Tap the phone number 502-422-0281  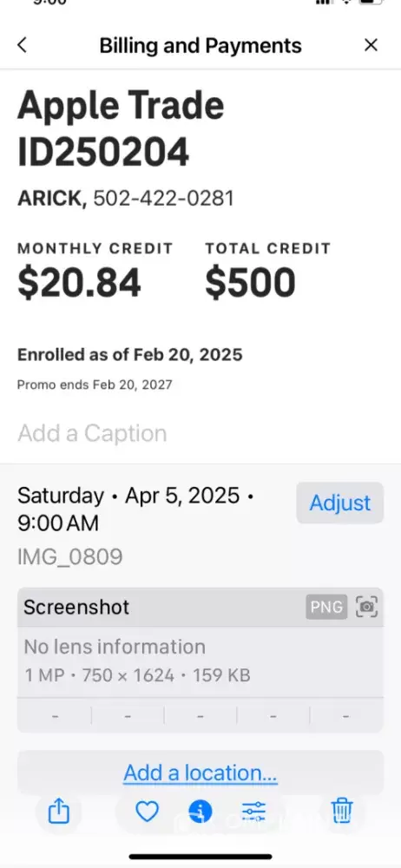tap(163, 198)
